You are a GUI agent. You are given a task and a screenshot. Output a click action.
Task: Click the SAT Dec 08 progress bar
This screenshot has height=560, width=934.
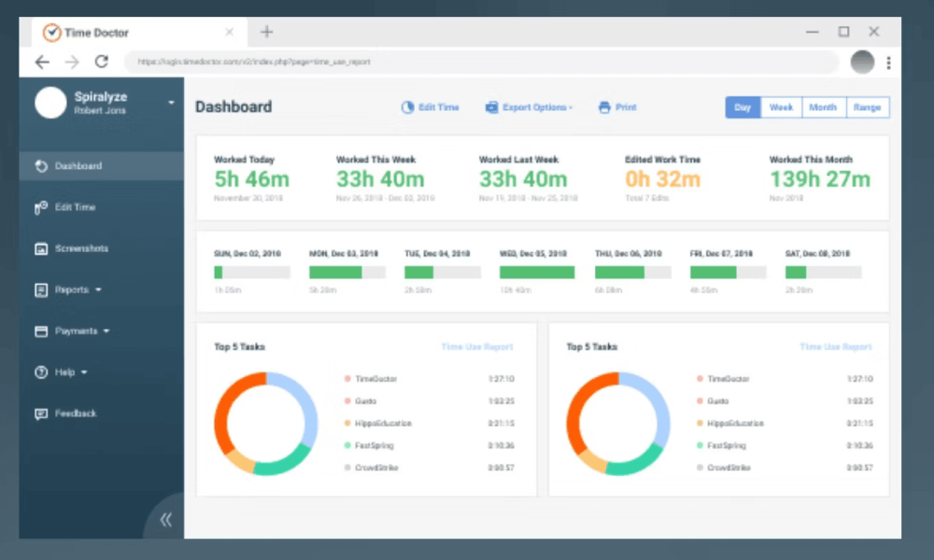click(x=823, y=272)
